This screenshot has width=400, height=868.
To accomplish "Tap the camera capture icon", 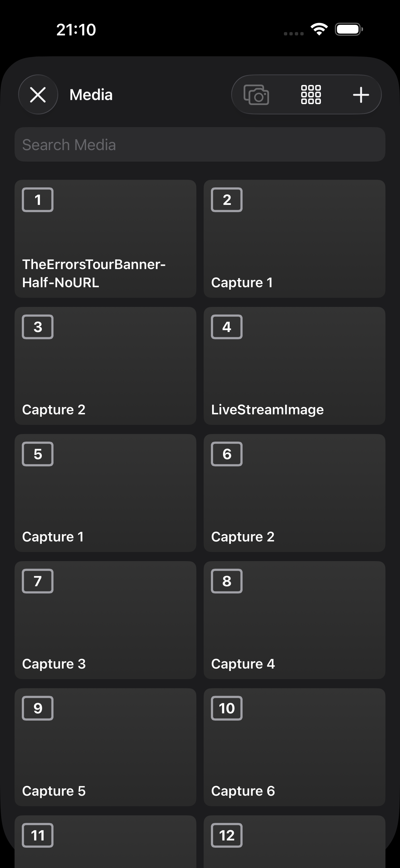I will (256, 95).
